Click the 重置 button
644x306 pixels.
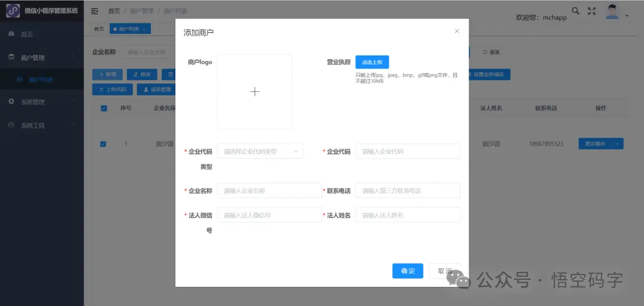coord(491,52)
